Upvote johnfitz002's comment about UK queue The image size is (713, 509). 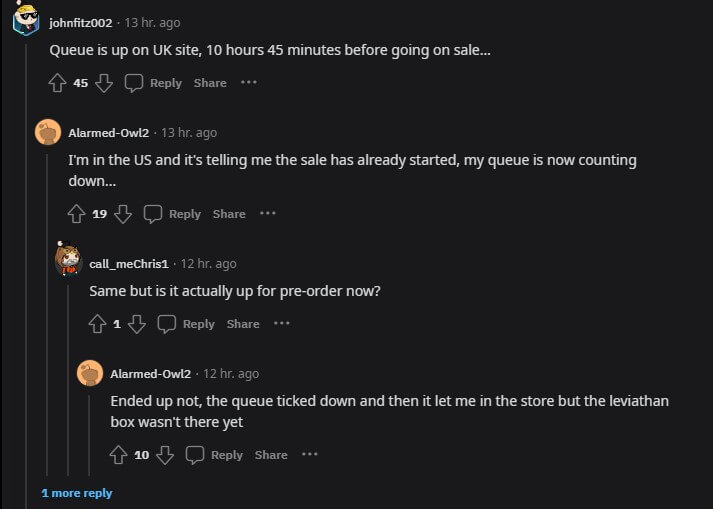click(57, 83)
